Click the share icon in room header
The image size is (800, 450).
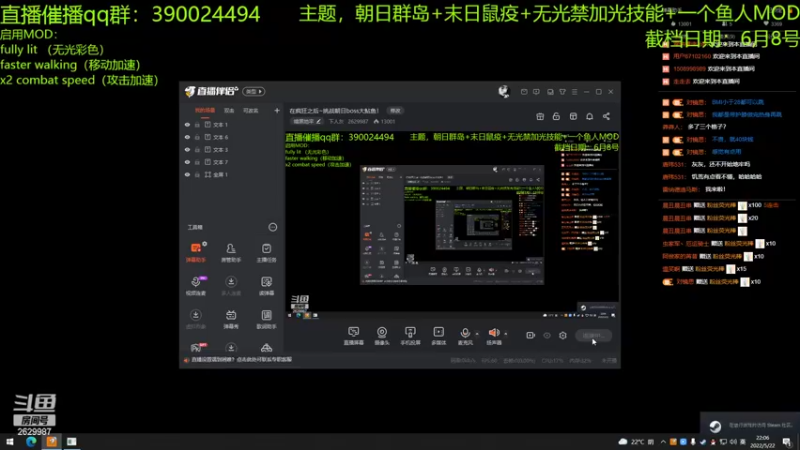click(x=606, y=116)
